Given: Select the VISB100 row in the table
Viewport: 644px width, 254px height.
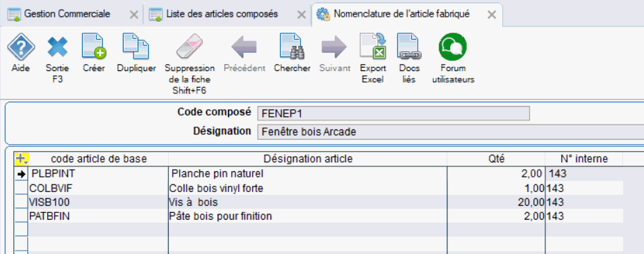Looking at the screenshot, I should (x=318, y=202).
